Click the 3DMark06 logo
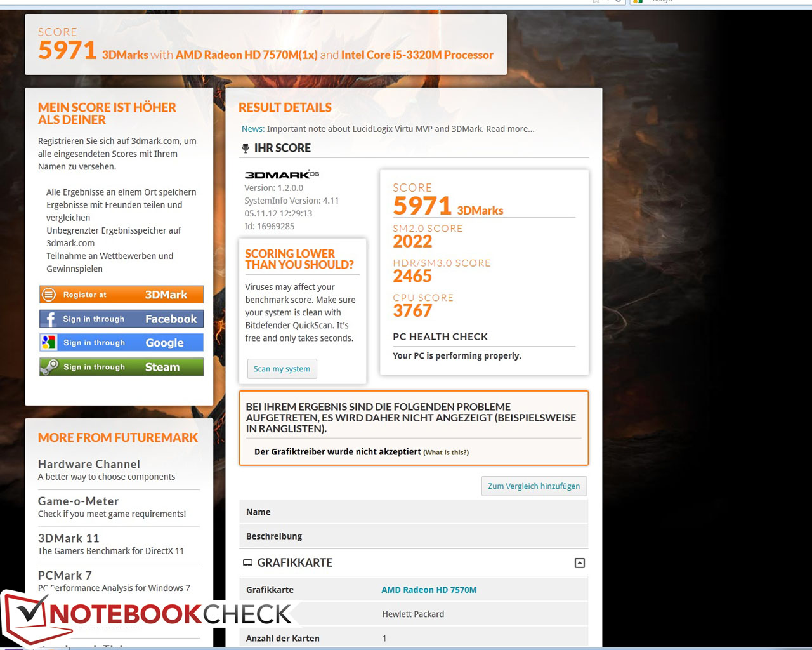Viewport: 812px width, 650px height. pos(282,175)
